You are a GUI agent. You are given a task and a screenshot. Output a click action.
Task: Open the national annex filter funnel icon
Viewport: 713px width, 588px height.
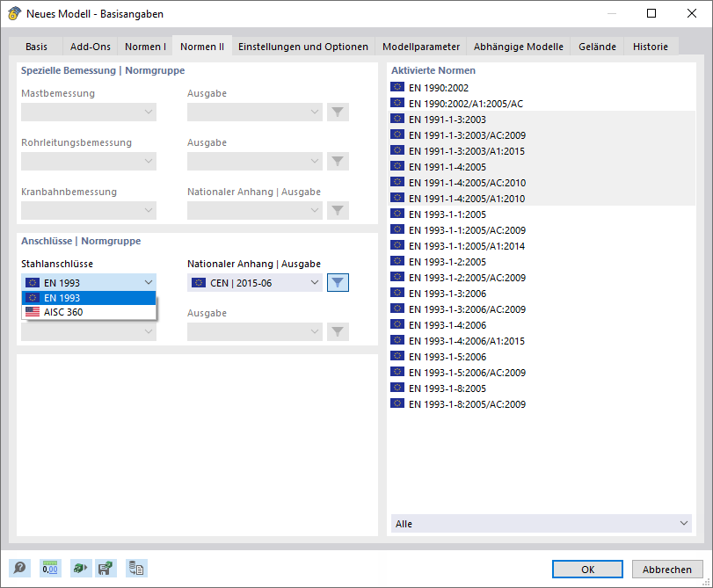click(x=338, y=283)
